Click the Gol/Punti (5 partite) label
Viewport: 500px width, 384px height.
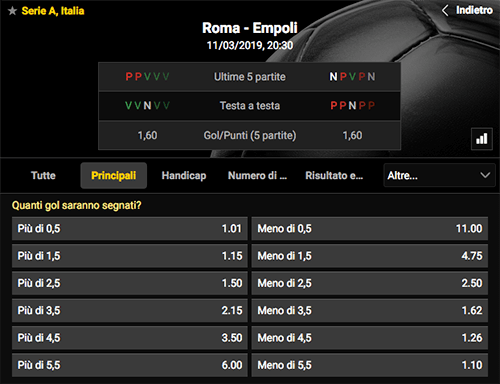coord(250,135)
